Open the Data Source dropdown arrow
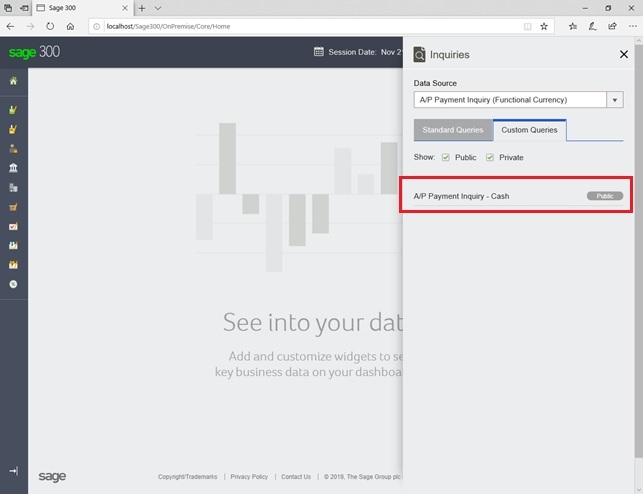 point(614,100)
